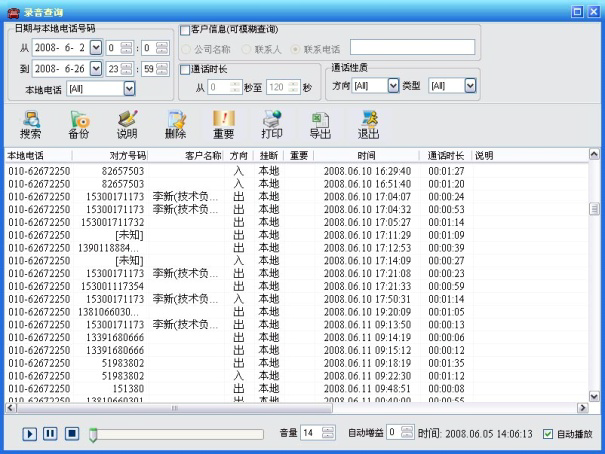Click the scroll right arrow of list
This screenshot has height=454, width=605.
[582, 408]
